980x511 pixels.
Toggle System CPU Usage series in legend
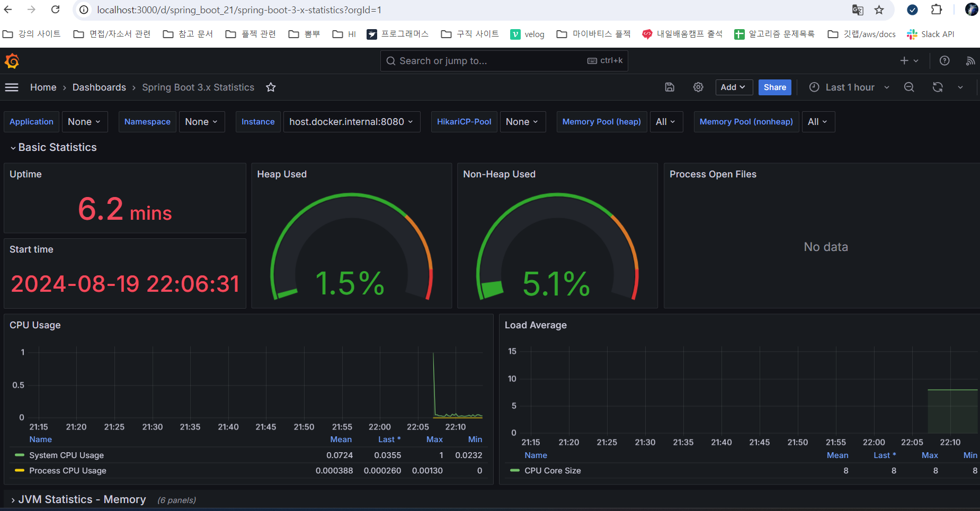pyautogui.click(x=66, y=455)
